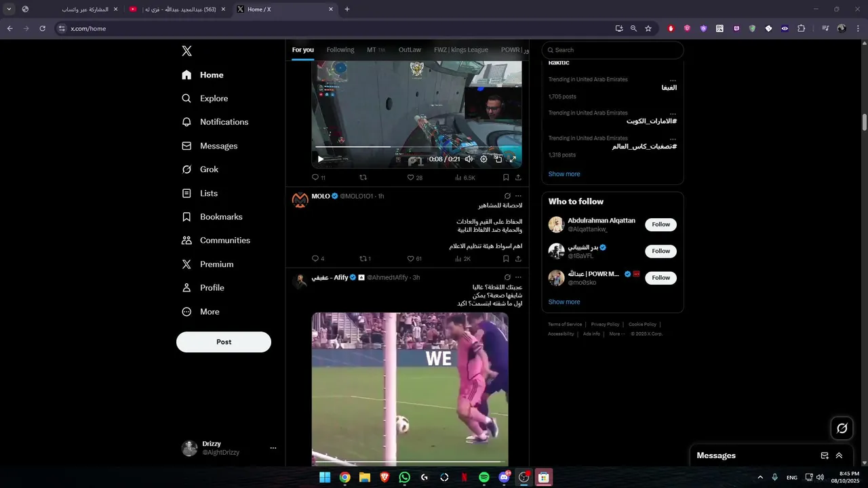Reply to MOLO's post

[x=318, y=259]
